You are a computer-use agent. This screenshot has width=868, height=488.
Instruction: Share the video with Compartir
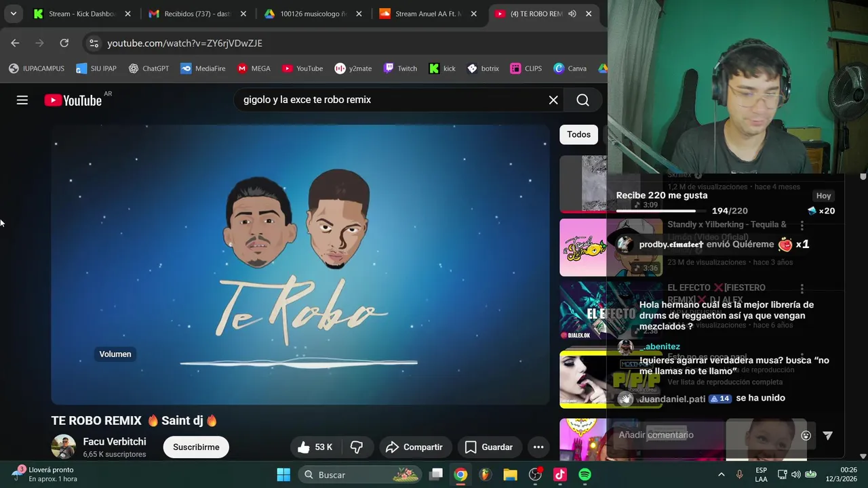click(x=414, y=447)
